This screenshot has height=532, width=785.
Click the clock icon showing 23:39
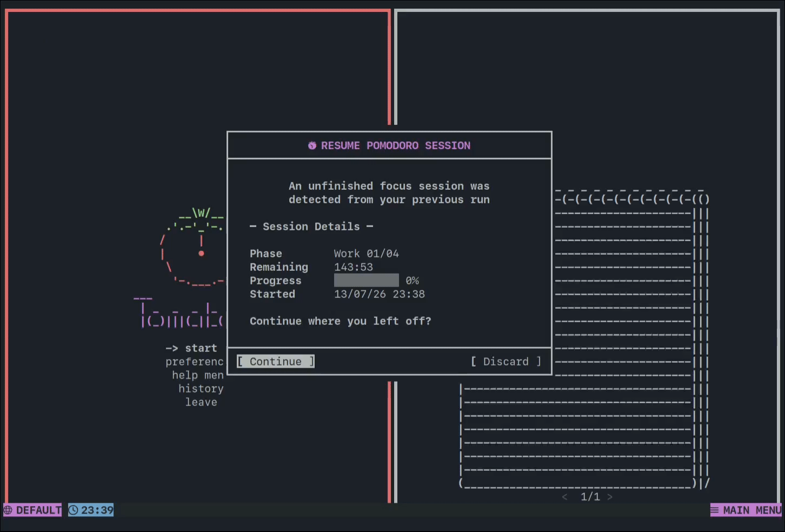(74, 510)
